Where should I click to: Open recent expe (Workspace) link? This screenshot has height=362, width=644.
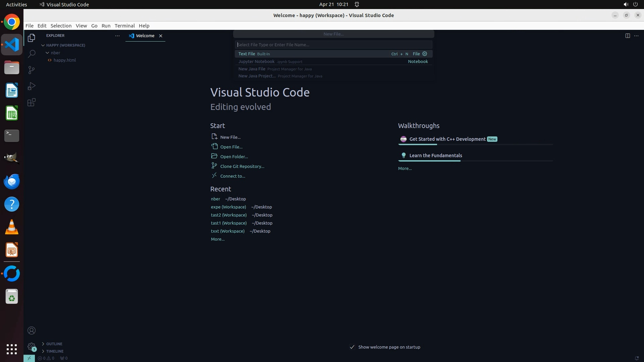228,207
